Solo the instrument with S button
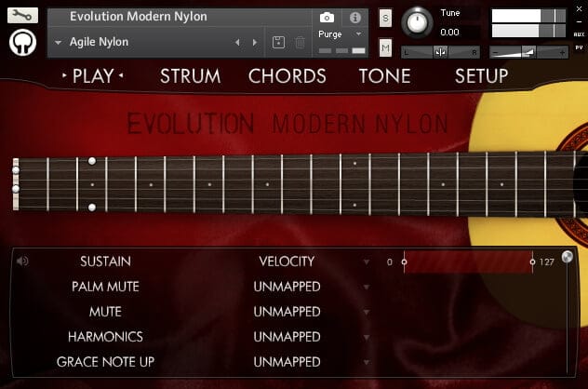The width and height of the screenshot is (588, 389). tap(385, 18)
